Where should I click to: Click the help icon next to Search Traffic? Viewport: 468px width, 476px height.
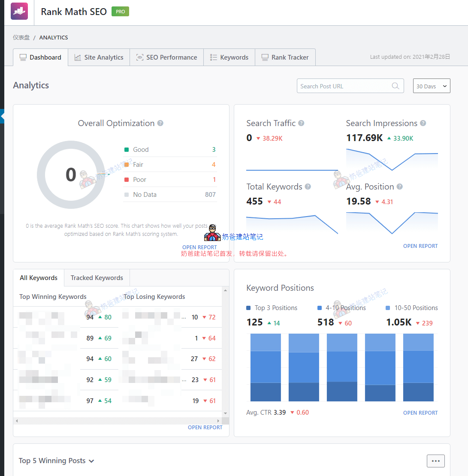pyautogui.click(x=301, y=124)
